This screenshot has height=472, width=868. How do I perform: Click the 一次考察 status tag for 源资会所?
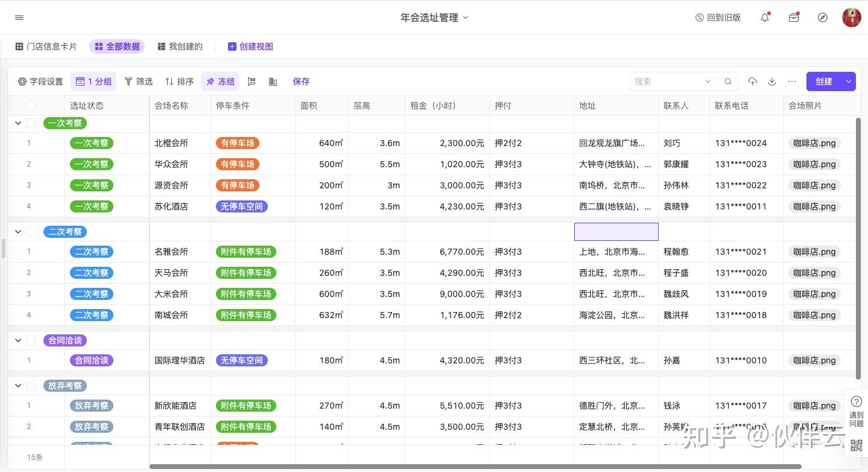click(x=92, y=185)
